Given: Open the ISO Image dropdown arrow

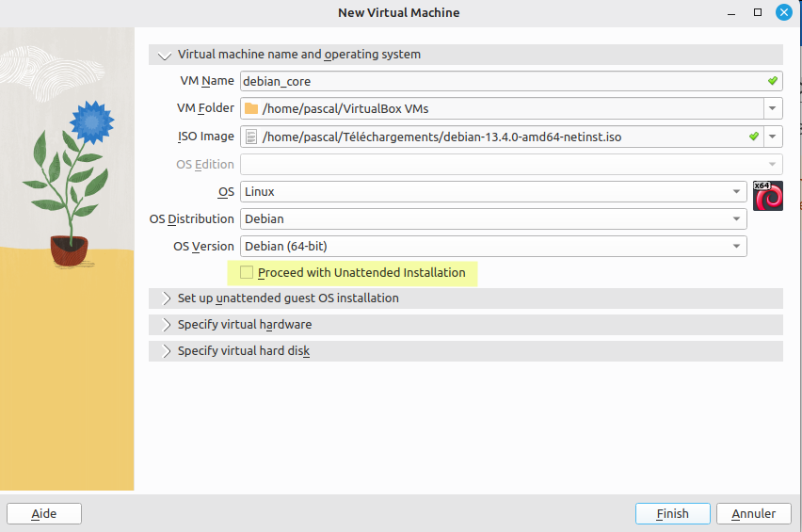Looking at the screenshot, I should click(773, 137).
